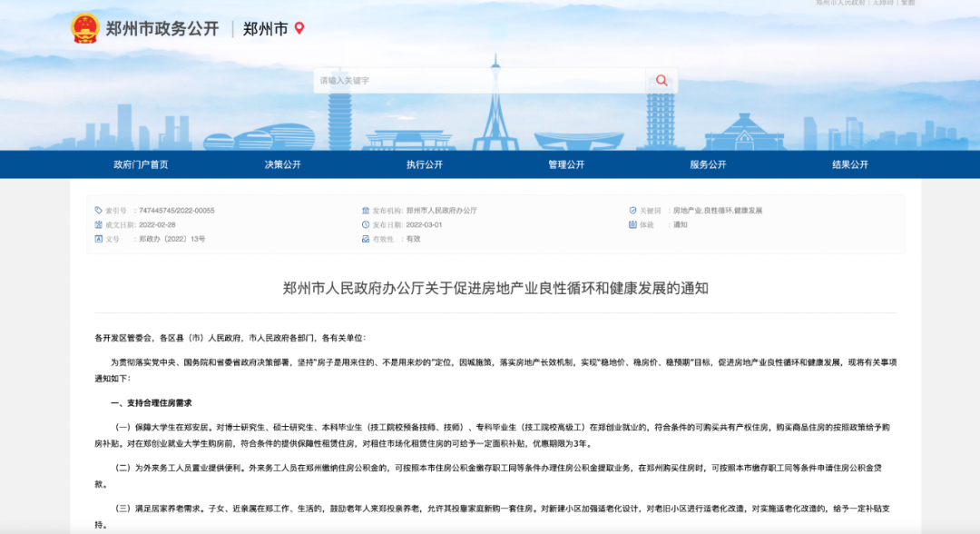This screenshot has height=534, width=980.
Task: Open the 政府门户首页 menu item
Action: pyautogui.click(x=141, y=164)
